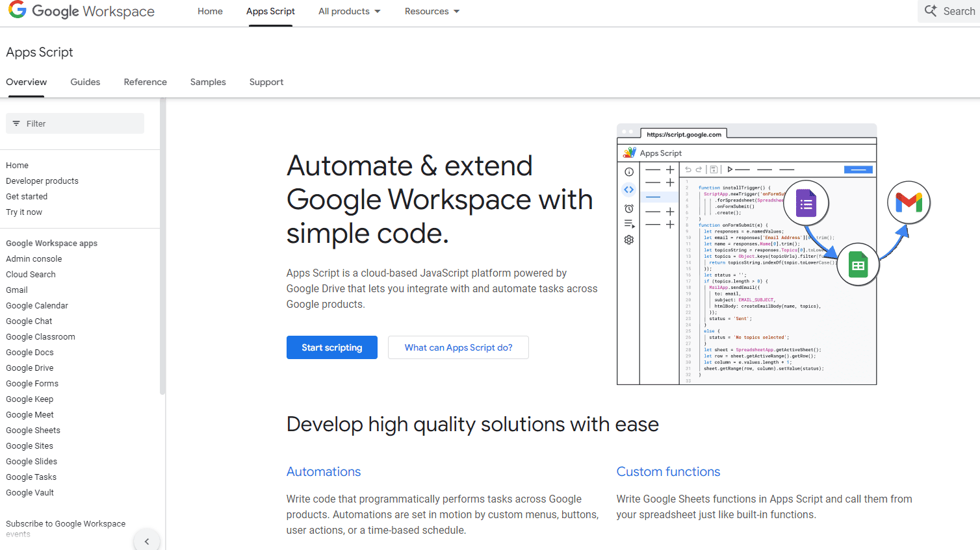
Task: Switch to the Guides tab
Action: tap(85, 82)
